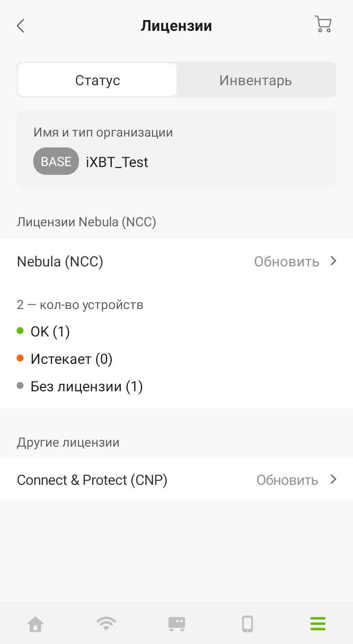Open the Connect & Protect (CNP) row
This screenshot has height=644, width=353.
pos(92,480)
